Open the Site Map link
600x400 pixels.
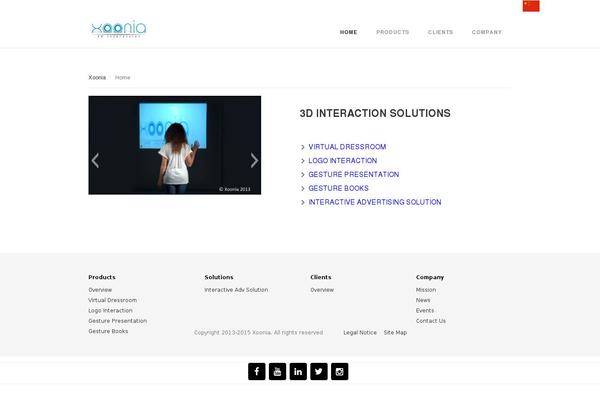pyautogui.click(x=395, y=333)
